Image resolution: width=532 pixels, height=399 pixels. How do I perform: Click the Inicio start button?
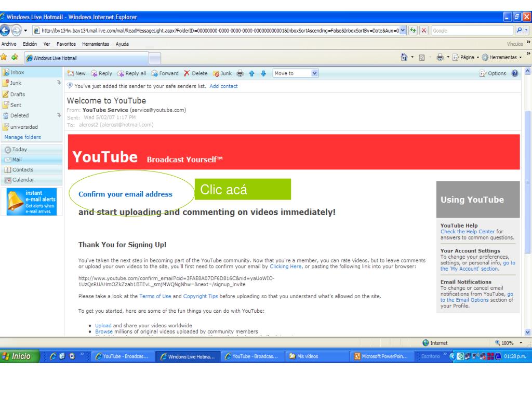pos(20,356)
